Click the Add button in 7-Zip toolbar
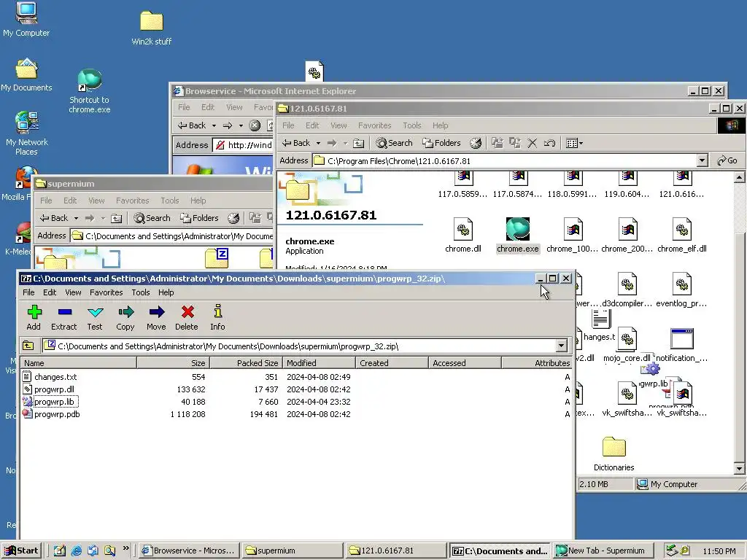Viewport: 747px width, 560px height. [34, 317]
